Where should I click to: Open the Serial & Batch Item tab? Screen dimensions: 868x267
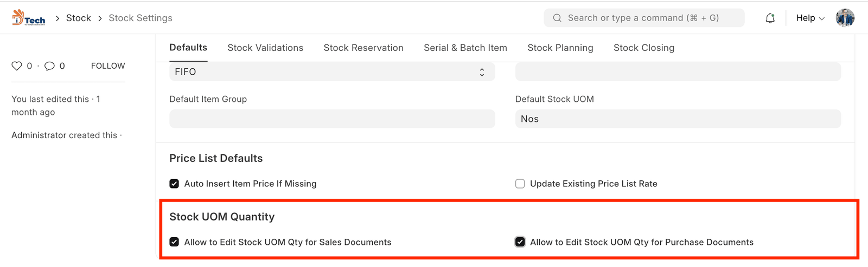[465, 48]
